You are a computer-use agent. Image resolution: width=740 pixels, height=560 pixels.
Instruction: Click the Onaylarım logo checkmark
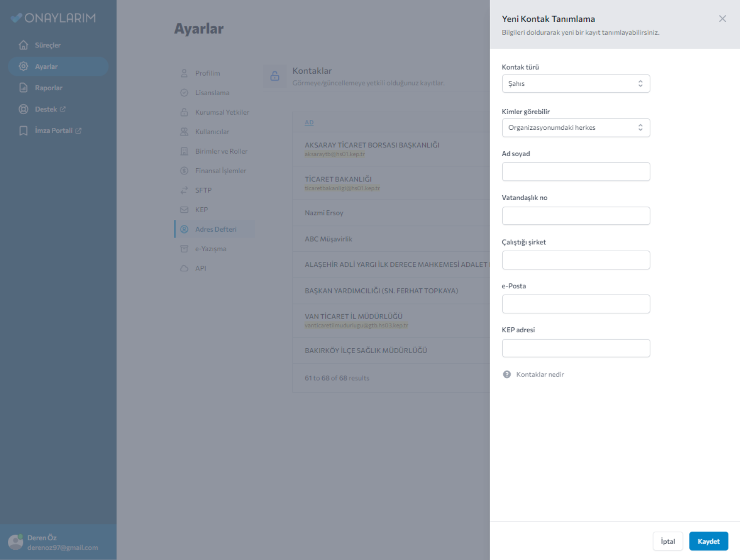pos(16,18)
